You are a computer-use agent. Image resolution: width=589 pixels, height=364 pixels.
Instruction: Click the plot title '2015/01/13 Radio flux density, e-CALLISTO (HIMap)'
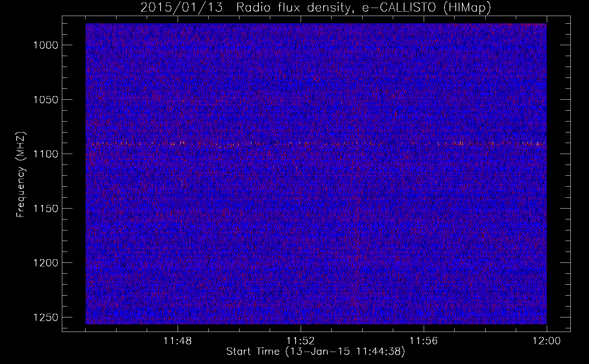pyautogui.click(x=316, y=7)
